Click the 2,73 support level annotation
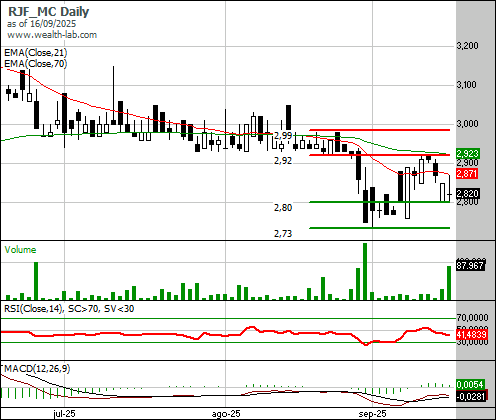The height and width of the screenshot is (420, 496). (283, 234)
